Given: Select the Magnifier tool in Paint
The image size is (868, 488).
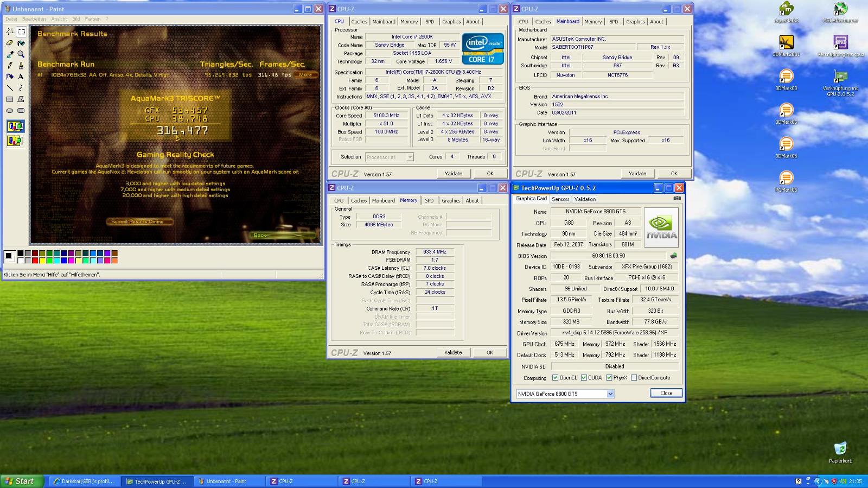Looking at the screenshot, I should click(x=21, y=54).
